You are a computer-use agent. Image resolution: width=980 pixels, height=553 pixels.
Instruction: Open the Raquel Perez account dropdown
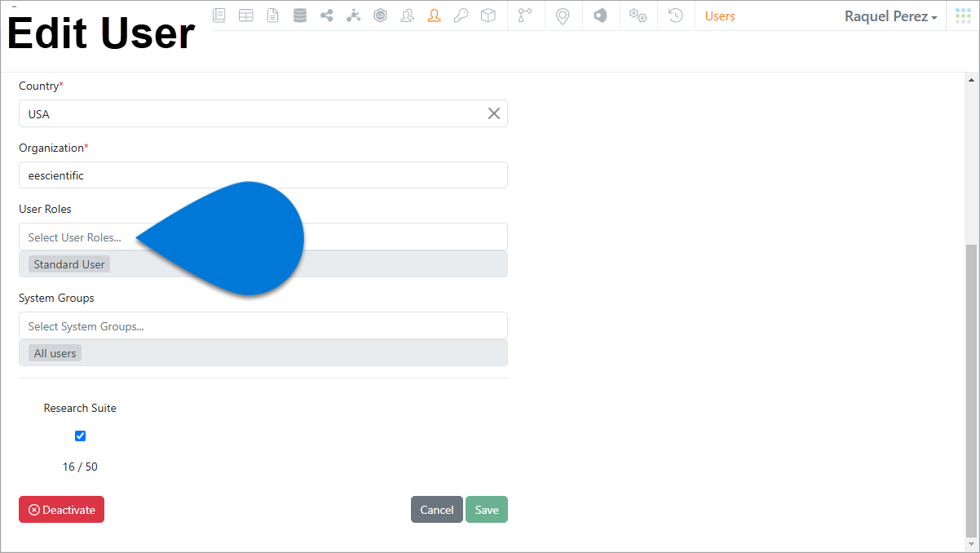[x=890, y=16]
